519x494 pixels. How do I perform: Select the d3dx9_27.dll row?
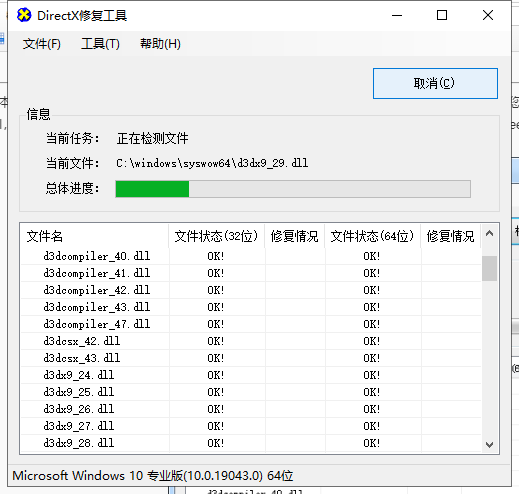pyautogui.click(x=251, y=426)
